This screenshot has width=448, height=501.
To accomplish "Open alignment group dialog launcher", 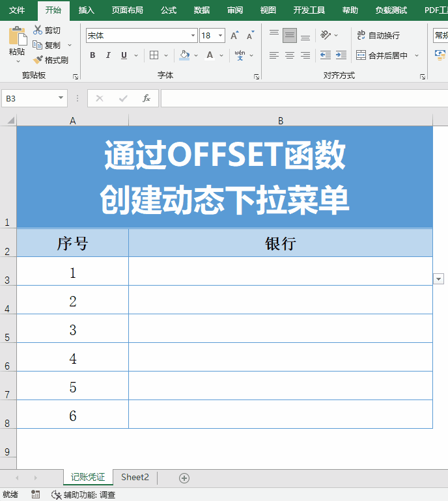I will tap(423, 77).
